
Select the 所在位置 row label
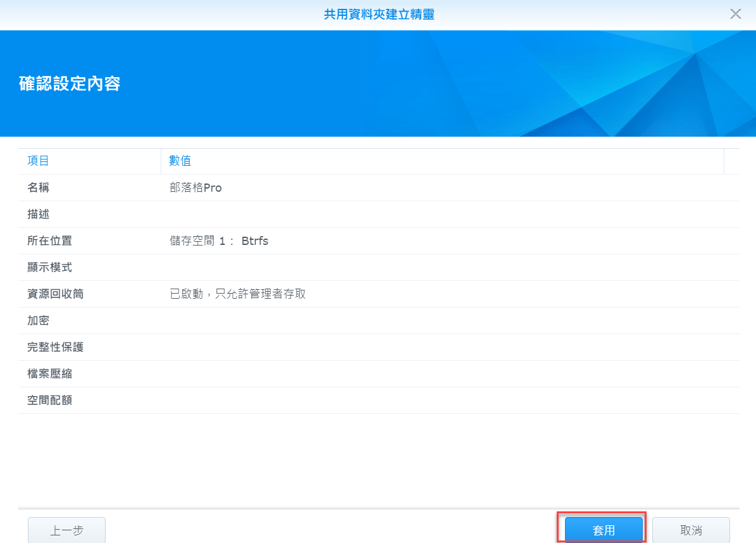(49, 240)
